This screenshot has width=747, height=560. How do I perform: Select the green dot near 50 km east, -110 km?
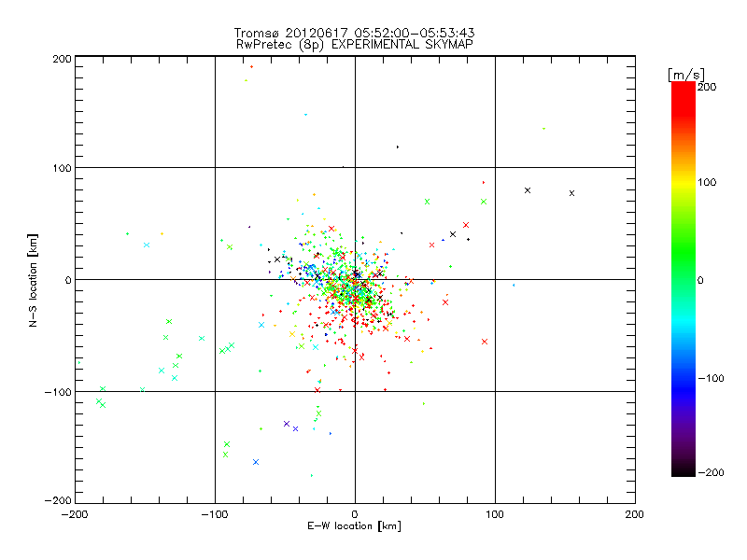click(424, 404)
